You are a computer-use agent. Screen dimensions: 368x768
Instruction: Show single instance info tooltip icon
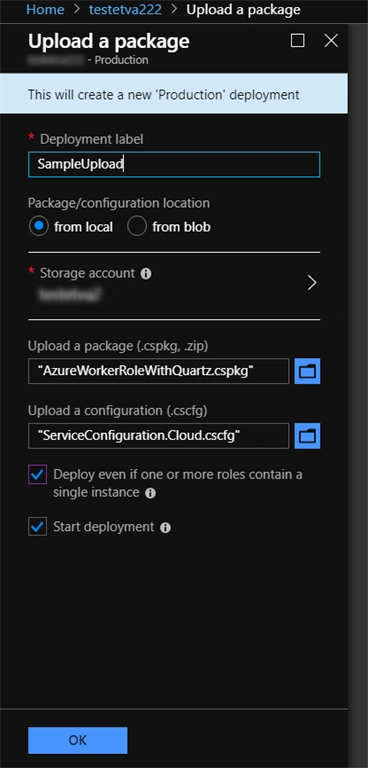(150, 493)
